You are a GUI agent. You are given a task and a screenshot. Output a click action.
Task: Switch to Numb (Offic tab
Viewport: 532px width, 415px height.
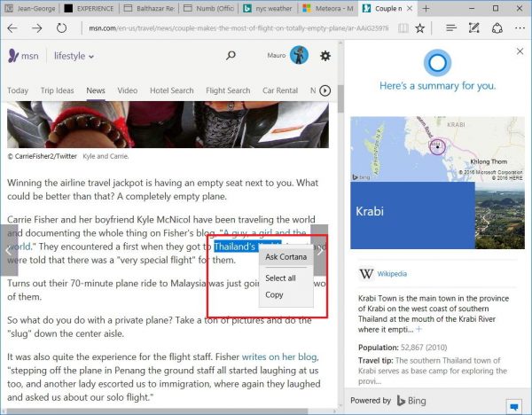click(x=209, y=9)
